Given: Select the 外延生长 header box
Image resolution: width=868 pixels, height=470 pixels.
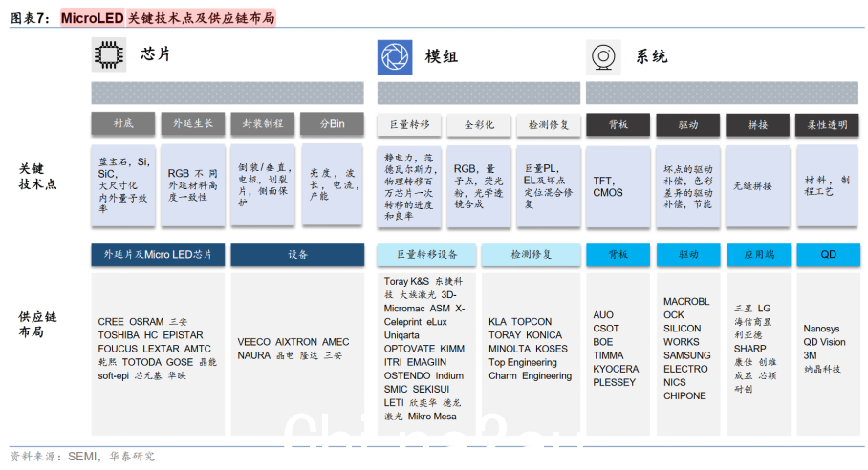Looking at the screenshot, I should [x=193, y=124].
